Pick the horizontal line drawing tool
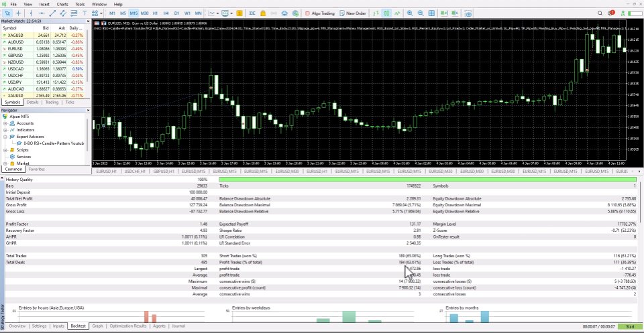 point(42,13)
